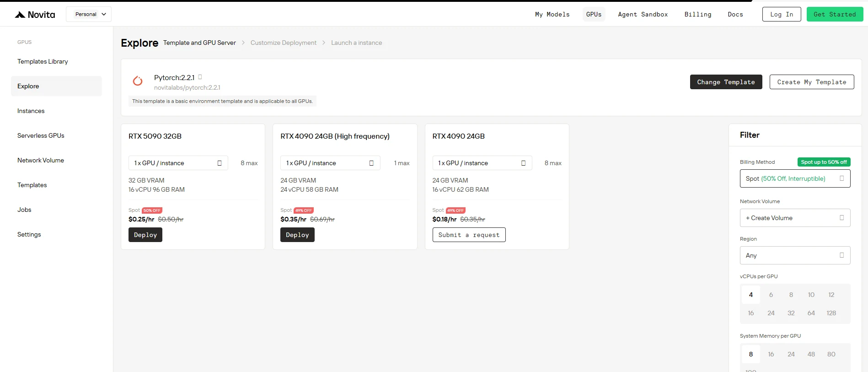Click the Get Started button

pyautogui.click(x=835, y=14)
